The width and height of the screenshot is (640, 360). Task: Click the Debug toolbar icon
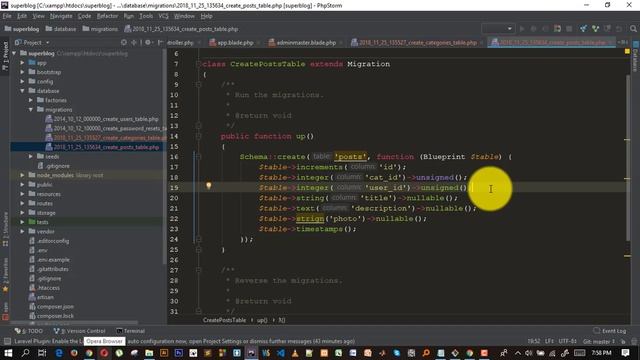pos(533,29)
